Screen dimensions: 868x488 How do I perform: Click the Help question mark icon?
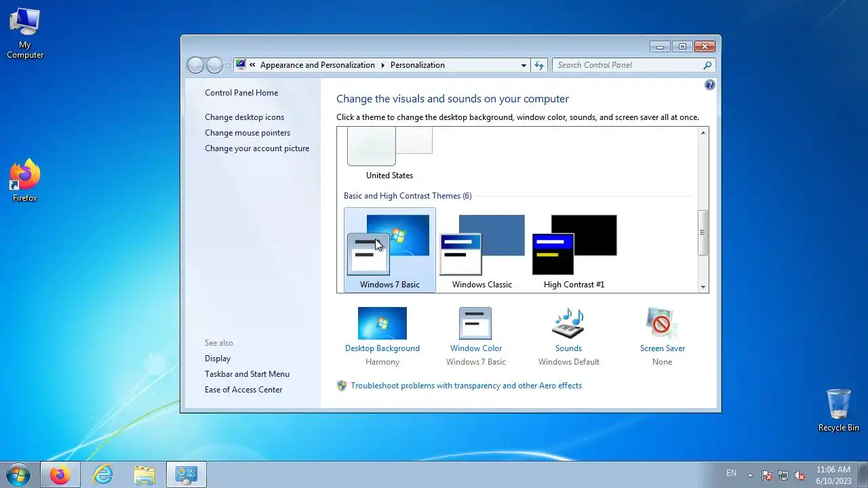click(x=709, y=85)
